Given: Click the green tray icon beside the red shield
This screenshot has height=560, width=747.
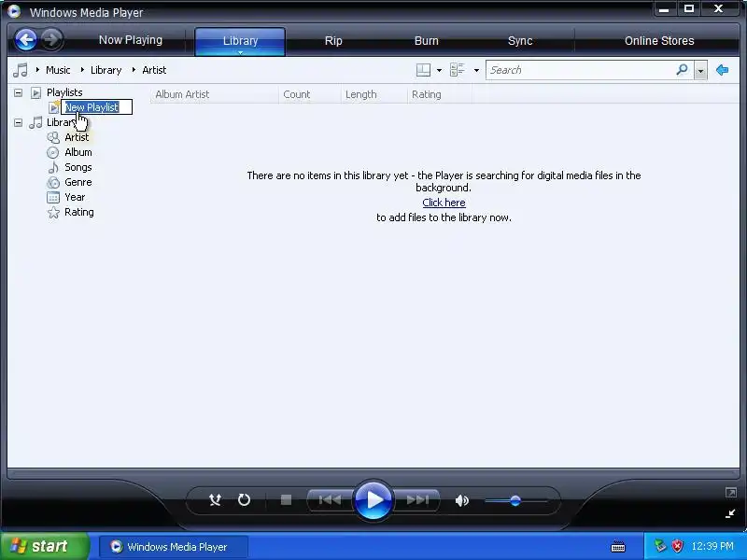Looking at the screenshot, I should 660,546.
